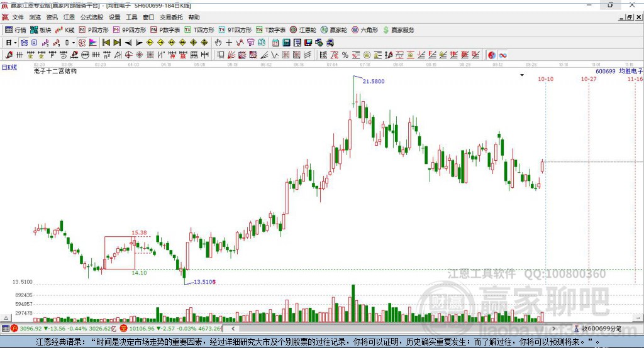Step chart left with black arrow
The width and height of the screenshot is (644, 348).
pyautogui.click(x=128, y=43)
